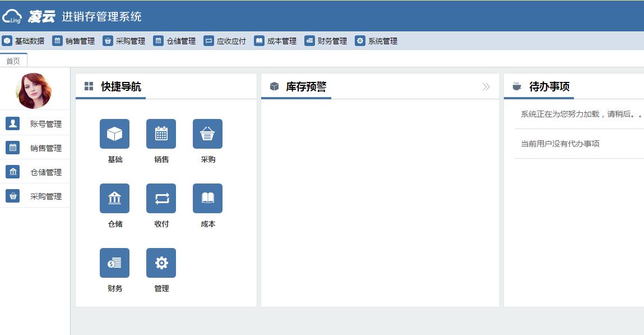Open the 成本 book shortcut icon
Image resolution: width=644 pixels, height=335 pixels.
coord(207,199)
